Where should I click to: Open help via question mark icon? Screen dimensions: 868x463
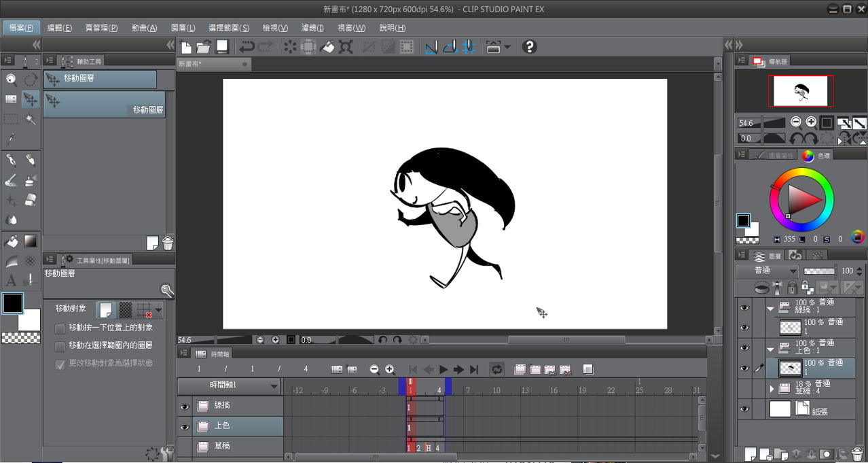[530, 47]
